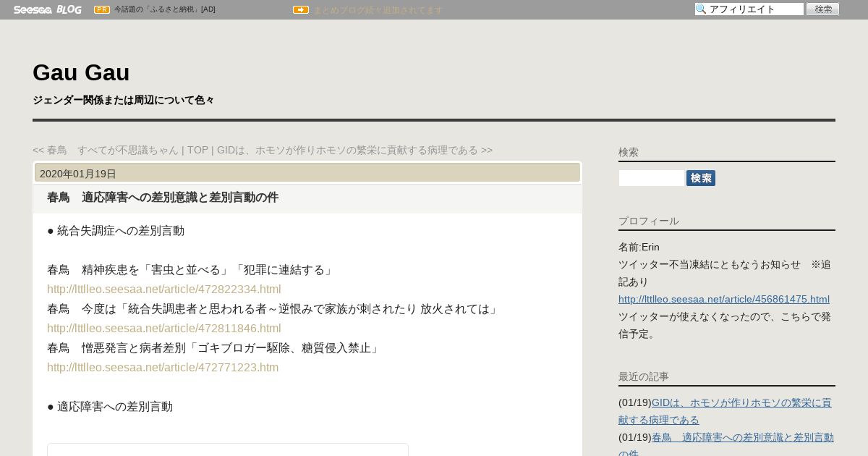This screenshot has width=868, height=456.
Task: Click the orange arrow icon before まとめブログ
Action: click(x=301, y=9)
